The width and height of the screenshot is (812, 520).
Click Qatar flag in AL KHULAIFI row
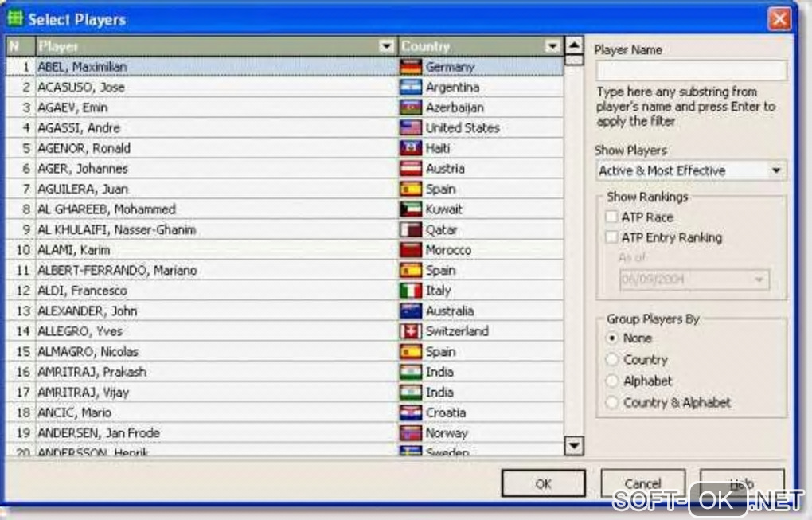pyautogui.click(x=411, y=229)
